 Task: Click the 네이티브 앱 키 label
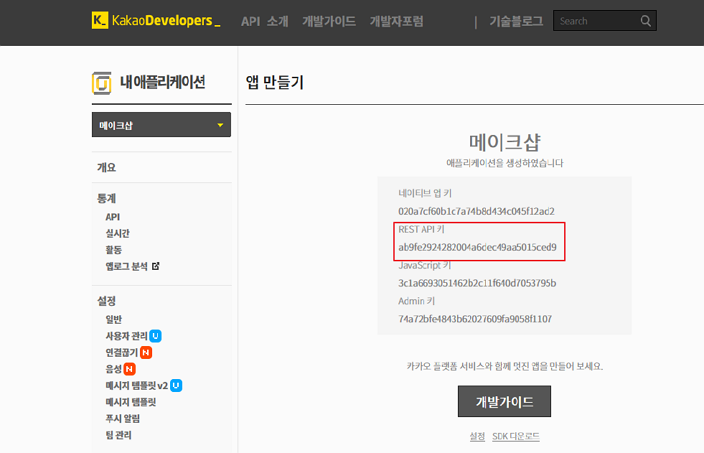(425, 194)
